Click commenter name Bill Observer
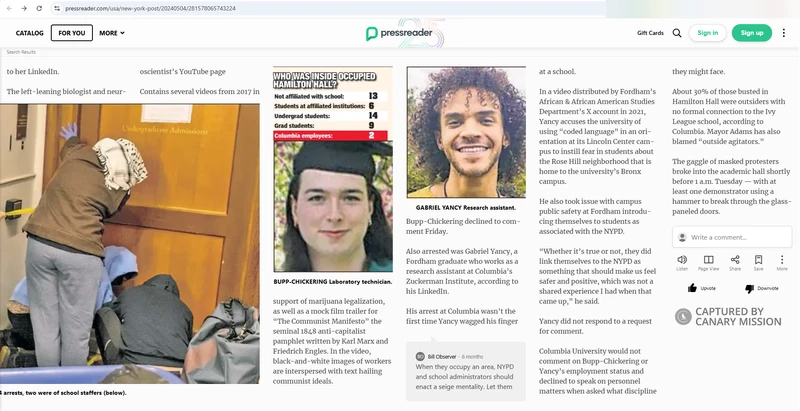Viewport: 800px width, 411px height. tap(442, 356)
